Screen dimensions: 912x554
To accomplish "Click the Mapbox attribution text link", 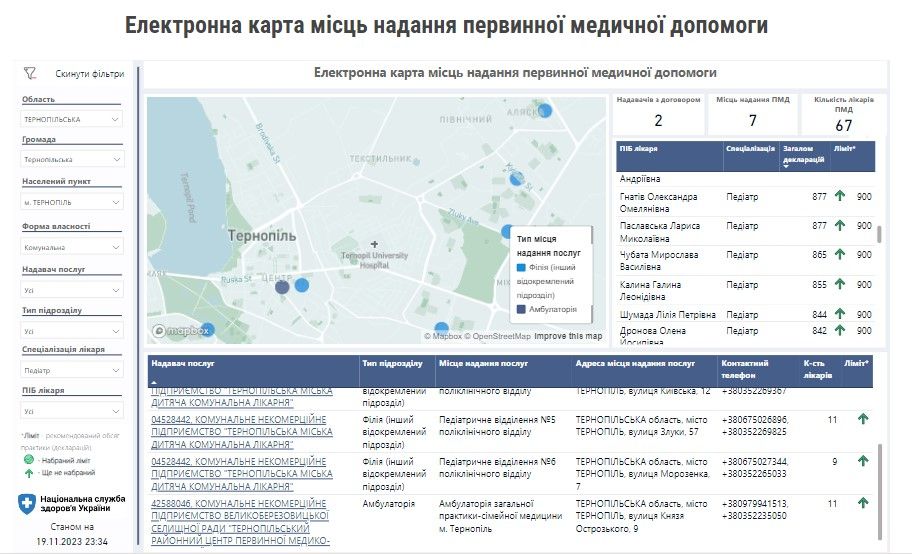I will click(x=443, y=336).
